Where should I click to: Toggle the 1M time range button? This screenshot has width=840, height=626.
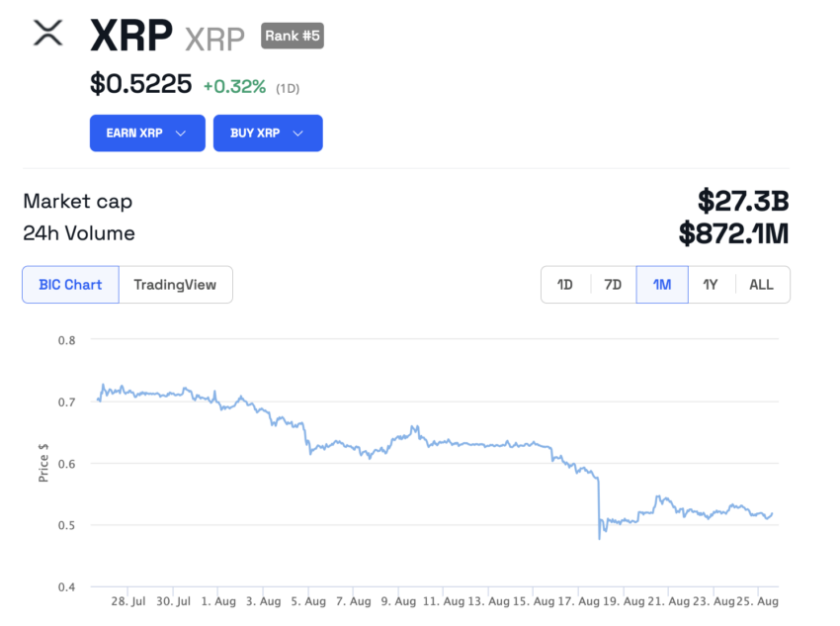coord(661,284)
